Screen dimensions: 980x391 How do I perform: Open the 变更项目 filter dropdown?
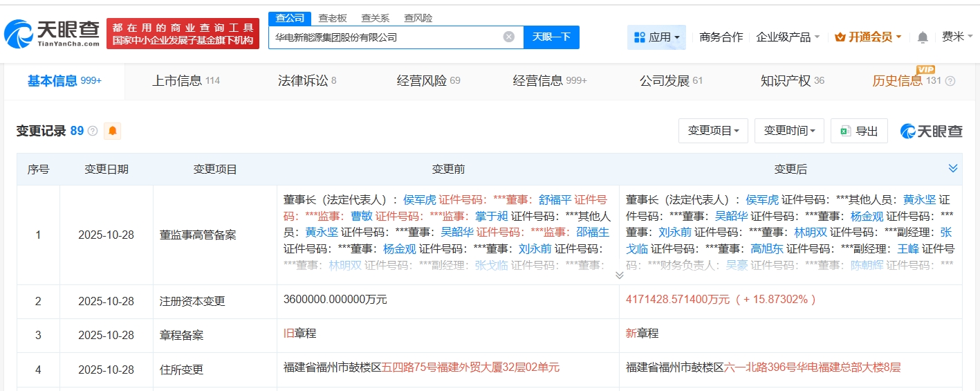[713, 131]
